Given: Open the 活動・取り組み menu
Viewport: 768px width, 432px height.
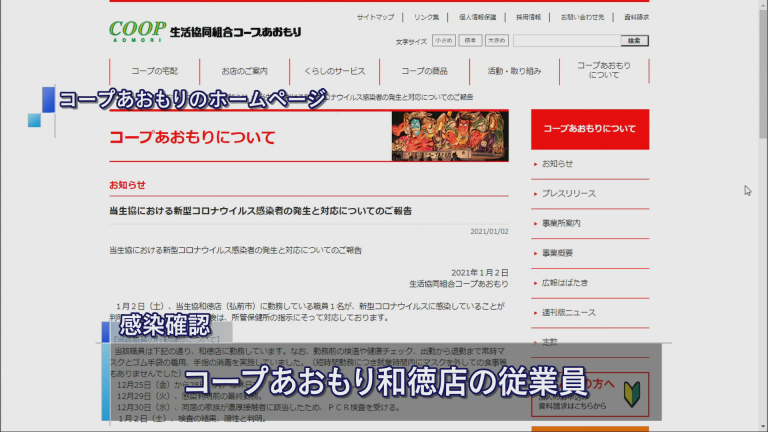Looking at the screenshot, I should (514, 71).
